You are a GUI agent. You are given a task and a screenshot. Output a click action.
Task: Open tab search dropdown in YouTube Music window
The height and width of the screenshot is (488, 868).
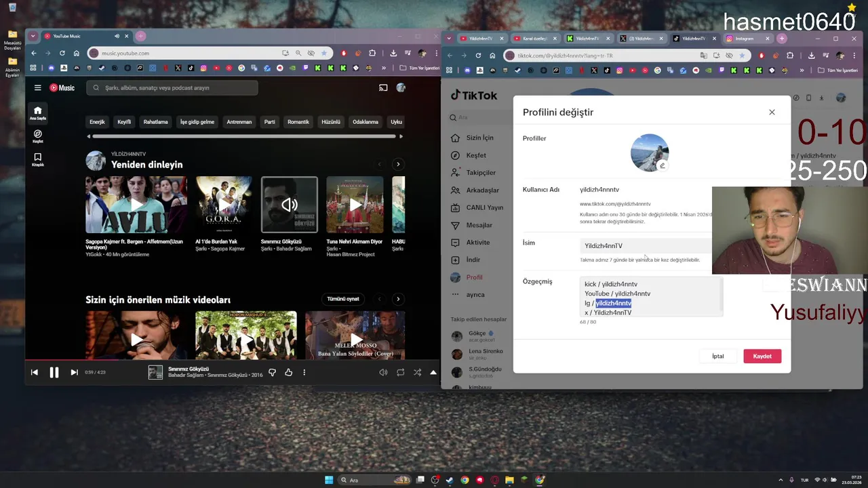point(33,36)
